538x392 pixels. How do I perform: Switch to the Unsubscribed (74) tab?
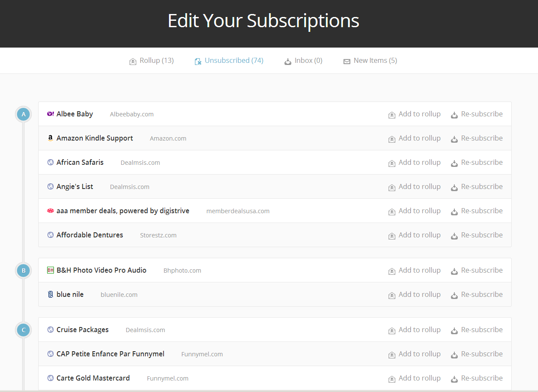(229, 61)
